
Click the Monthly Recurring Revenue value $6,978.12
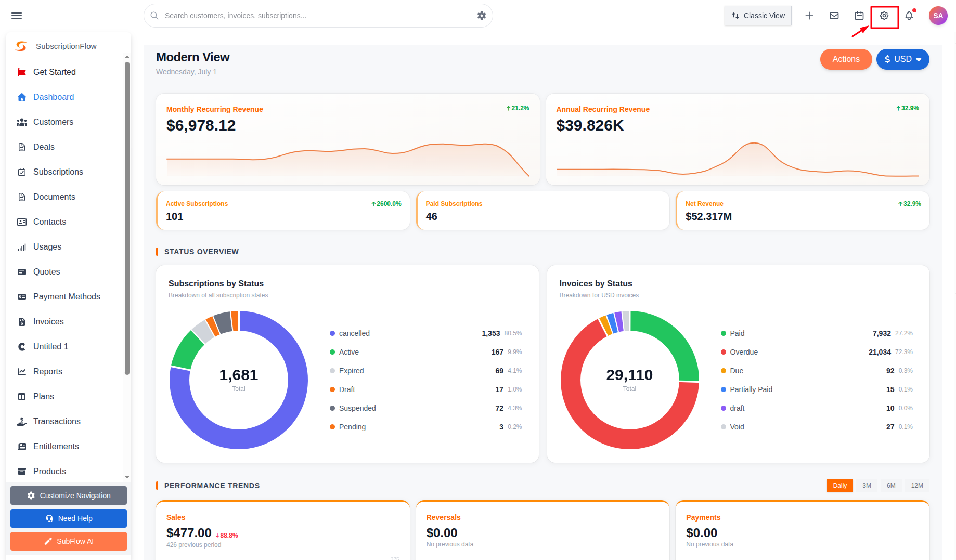tap(201, 125)
